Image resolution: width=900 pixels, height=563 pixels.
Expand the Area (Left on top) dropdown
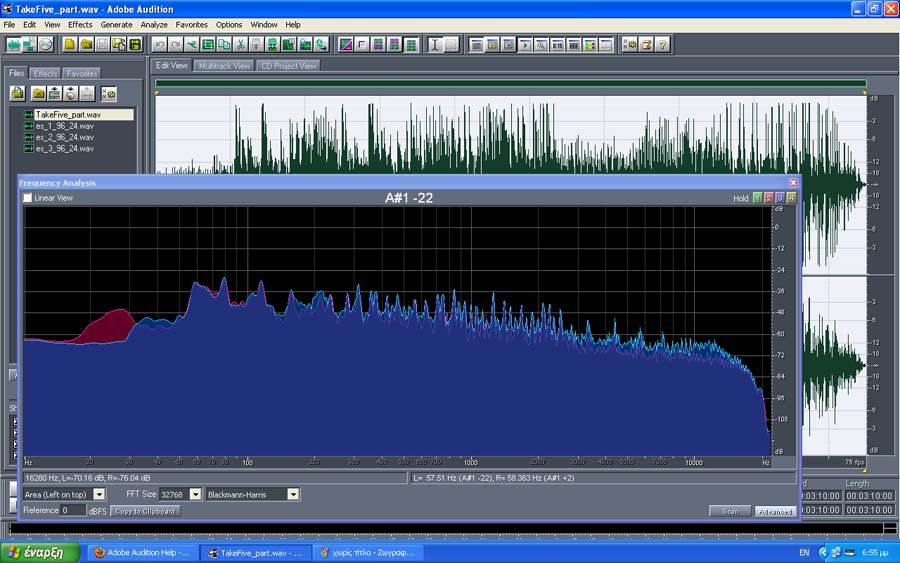tap(99, 494)
